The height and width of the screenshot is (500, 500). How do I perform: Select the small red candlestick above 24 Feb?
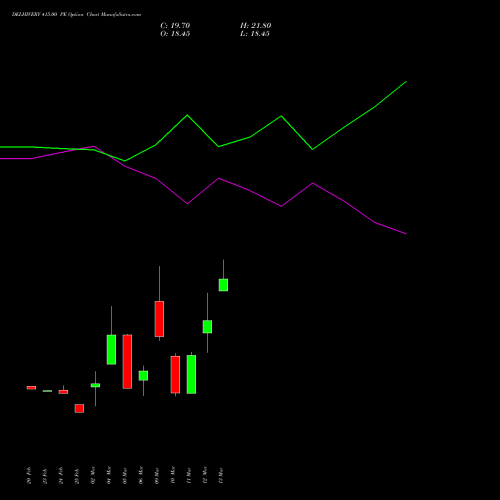[x=63, y=392]
